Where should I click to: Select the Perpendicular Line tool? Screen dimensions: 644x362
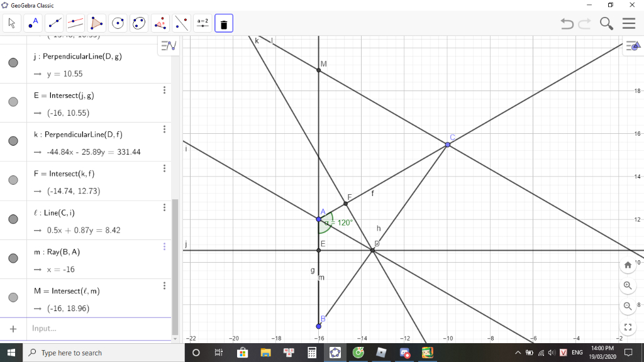click(75, 23)
